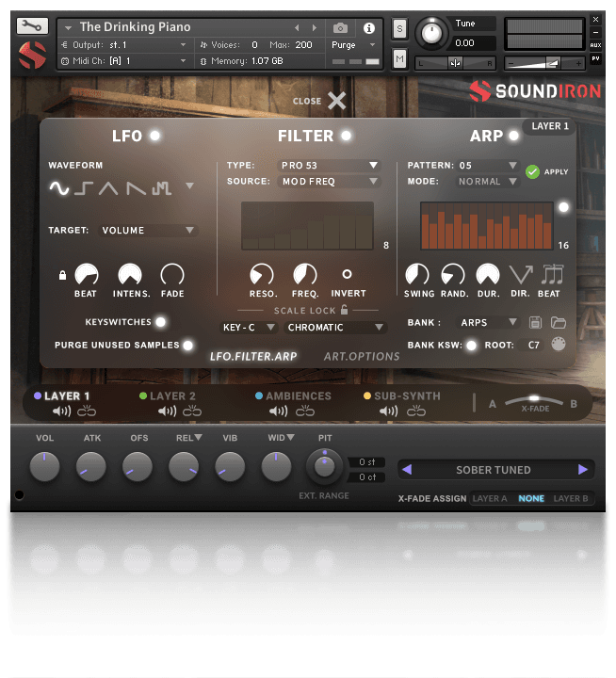This screenshot has height=678, width=616.
Task: Click the Solo S button
Action: pos(399,29)
